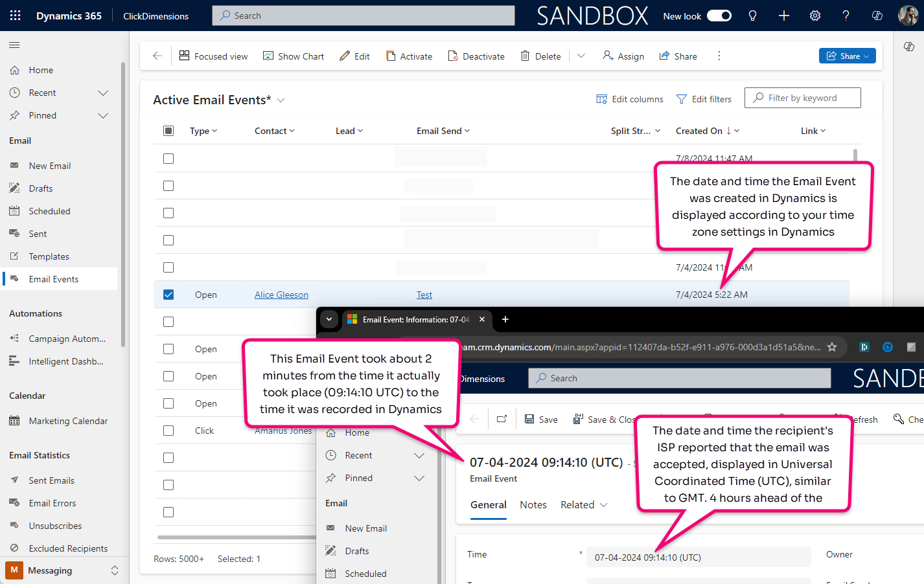This screenshot has height=584, width=924.
Task: Open the Dynamics 365 app launcher waffle
Action: click(15, 16)
